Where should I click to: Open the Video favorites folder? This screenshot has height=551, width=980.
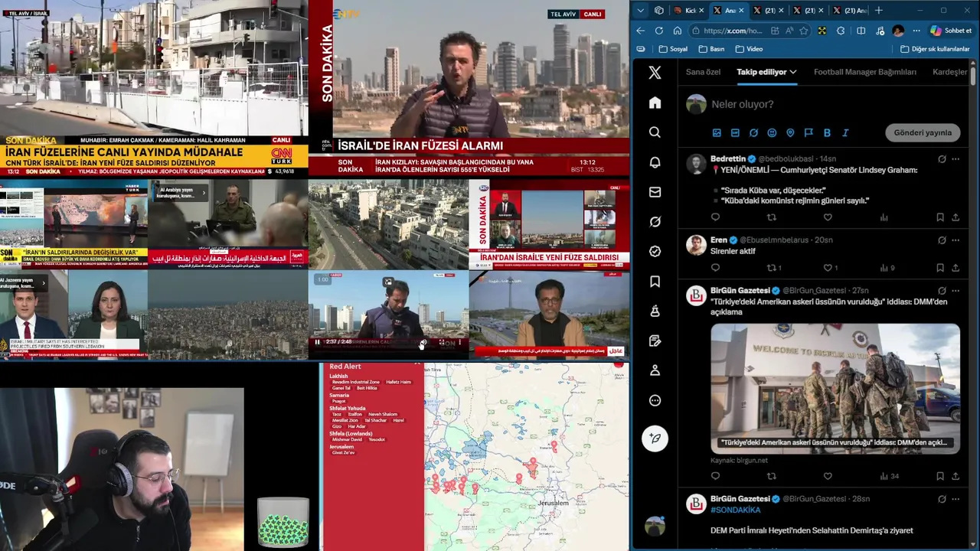point(749,49)
